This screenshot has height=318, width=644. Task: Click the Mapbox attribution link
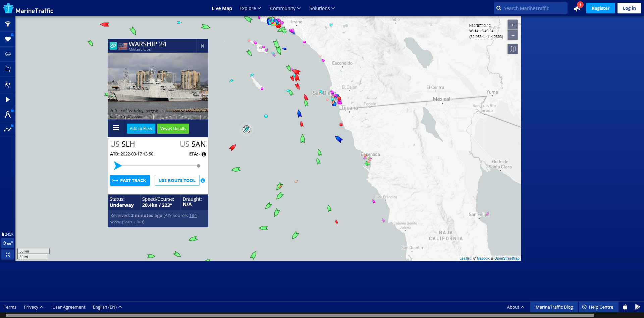coord(483,258)
